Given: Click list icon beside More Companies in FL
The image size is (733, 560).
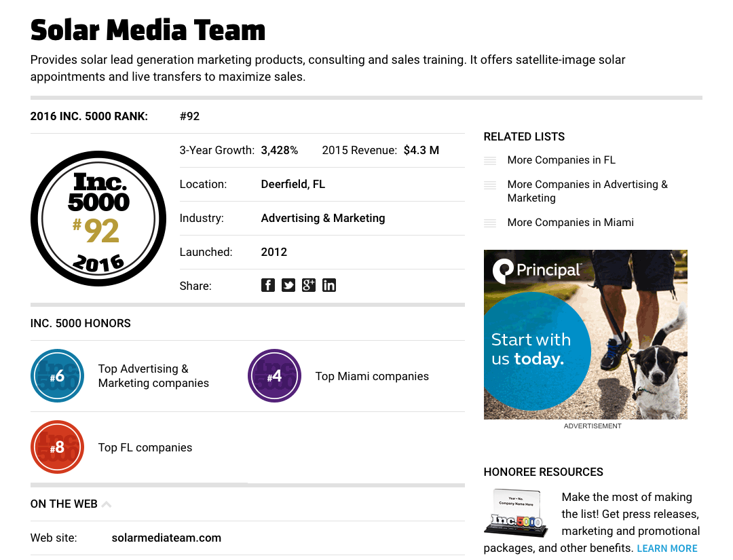Looking at the screenshot, I should [x=490, y=161].
